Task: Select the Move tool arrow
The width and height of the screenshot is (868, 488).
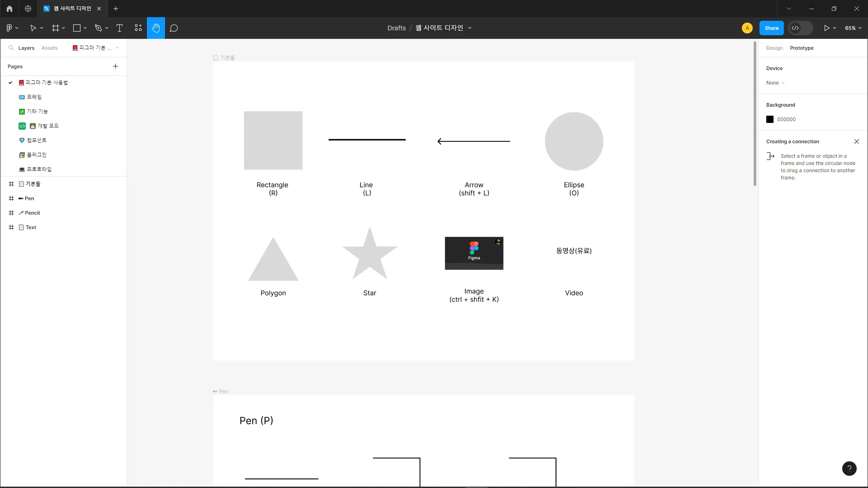Action: 33,28
